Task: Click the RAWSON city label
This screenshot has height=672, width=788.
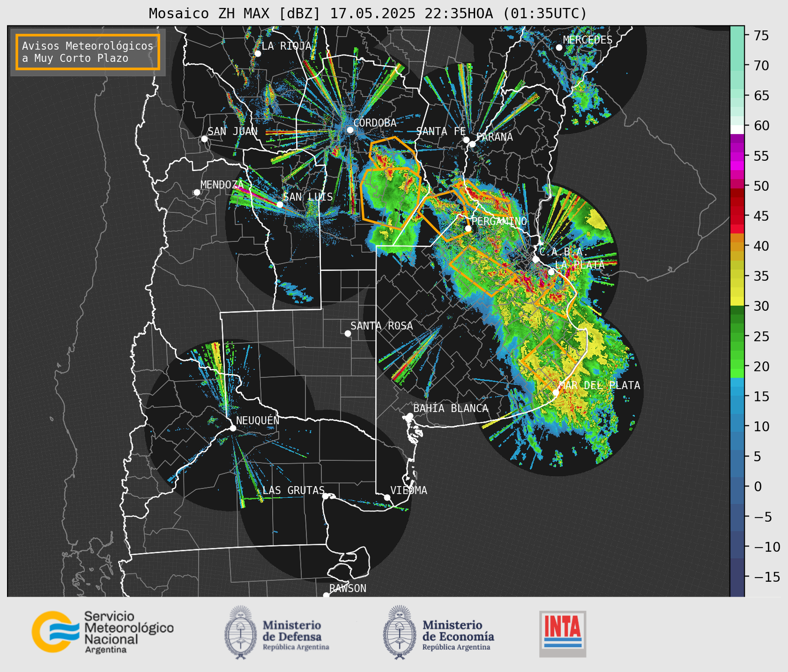Action: click(x=348, y=588)
